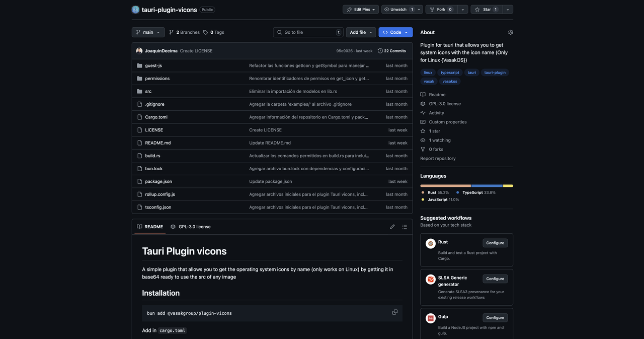Click the permissions folder icon
The height and width of the screenshot is (339, 644).
(x=140, y=79)
